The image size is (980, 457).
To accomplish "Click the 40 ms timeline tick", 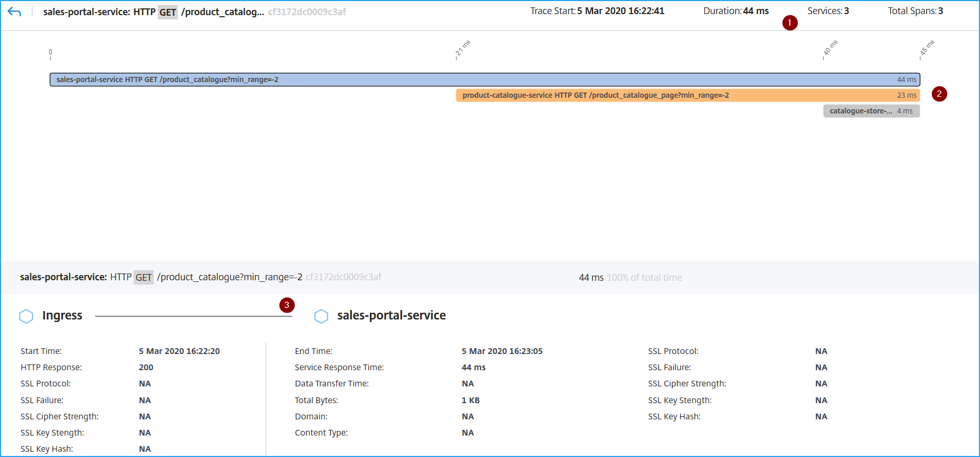I will pyautogui.click(x=830, y=48).
